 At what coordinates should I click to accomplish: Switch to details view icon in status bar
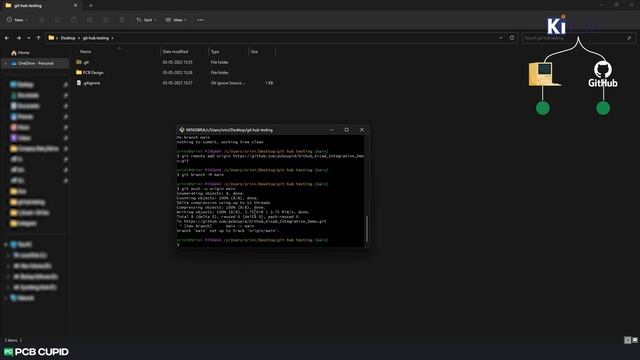pyautogui.click(x=627, y=340)
